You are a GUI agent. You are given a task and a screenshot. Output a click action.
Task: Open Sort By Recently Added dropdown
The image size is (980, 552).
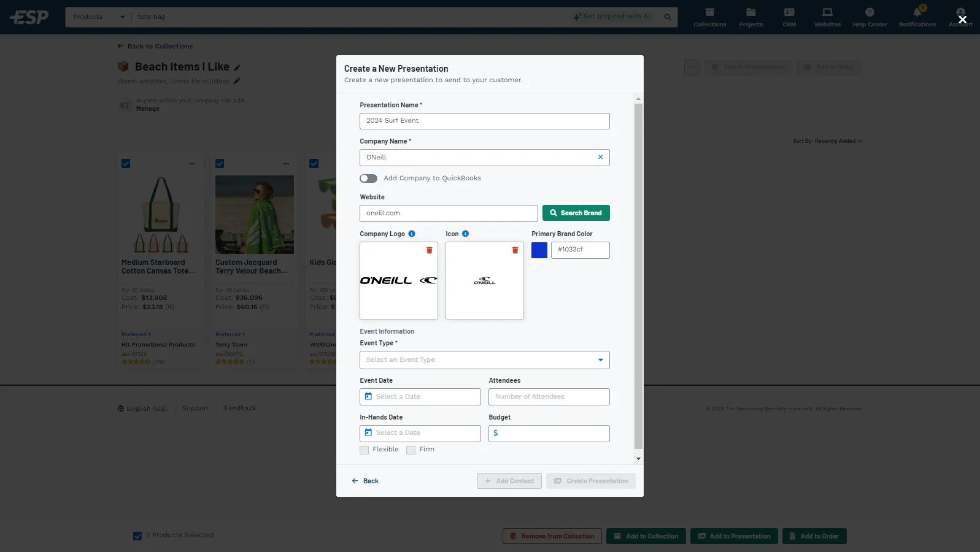[x=827, y=141]
